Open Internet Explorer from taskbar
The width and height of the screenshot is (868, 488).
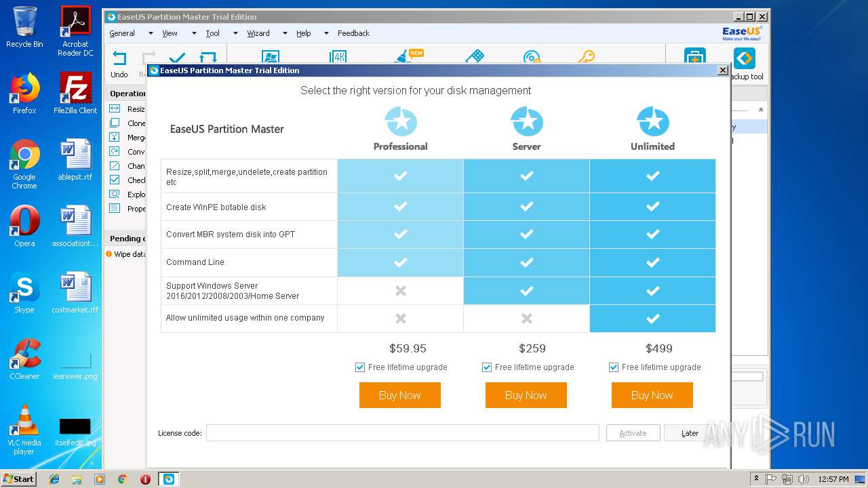point(54,479)
